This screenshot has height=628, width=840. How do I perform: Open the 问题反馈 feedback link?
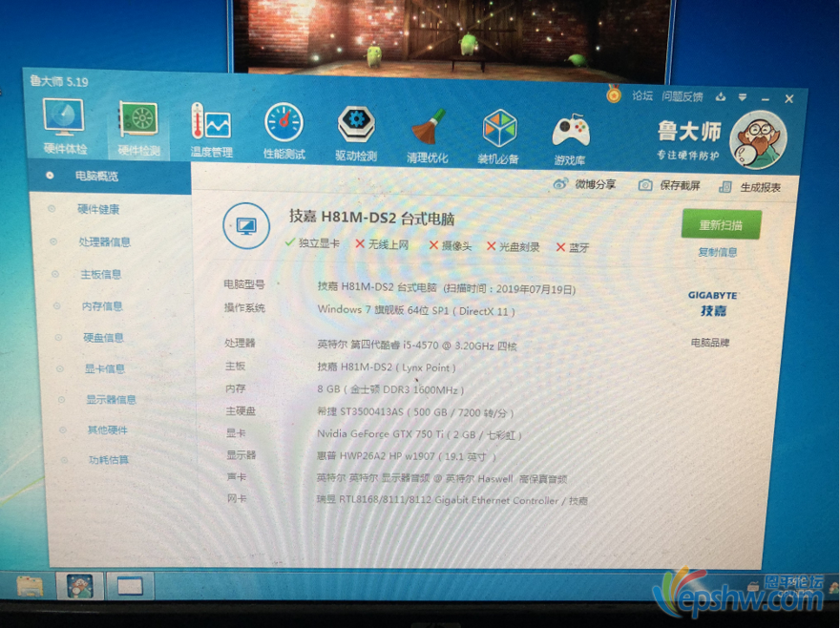click(682, 96)
